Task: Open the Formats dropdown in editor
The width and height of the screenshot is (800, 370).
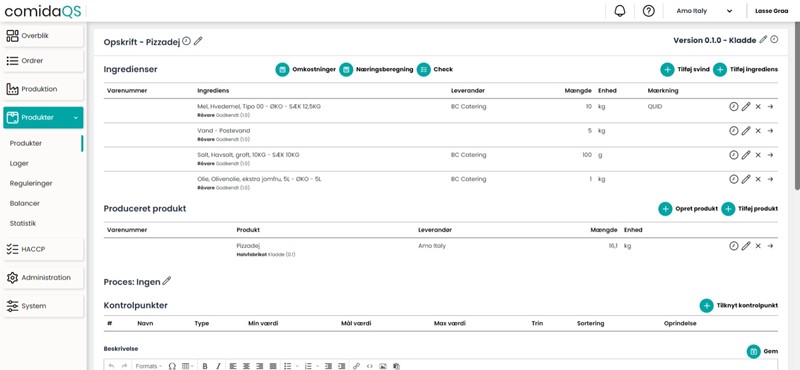Action: [x=149, y=366]
